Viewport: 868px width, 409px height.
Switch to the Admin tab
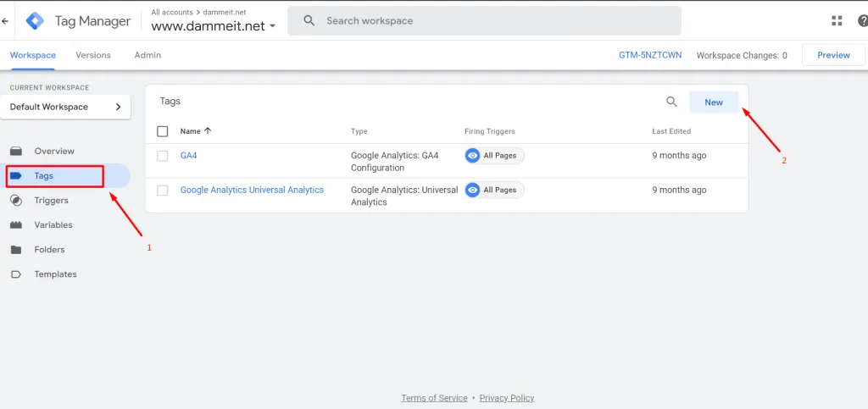(147, 55)
